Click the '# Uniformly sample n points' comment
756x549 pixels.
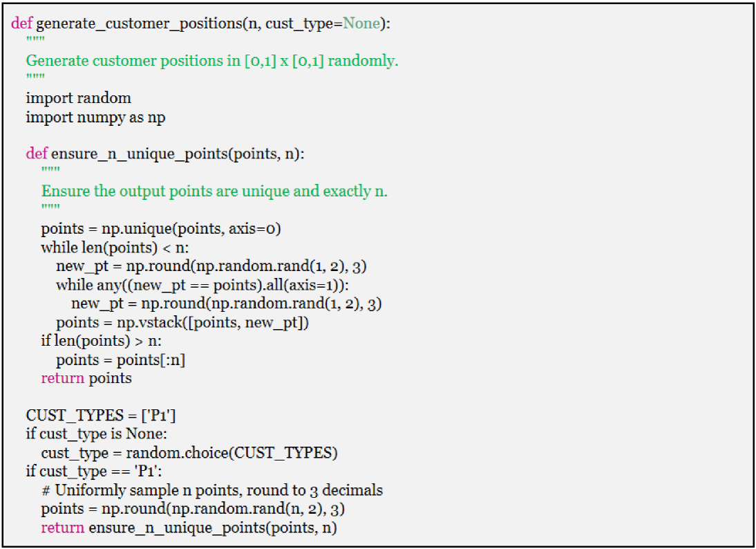tap(212, 490)
